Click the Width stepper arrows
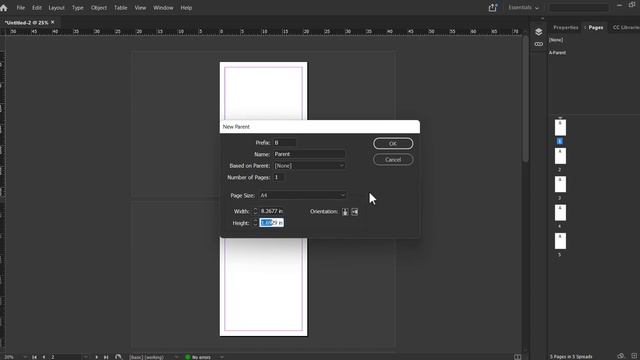This screenshot has height=360, width=640. click(x=255, y=211)
